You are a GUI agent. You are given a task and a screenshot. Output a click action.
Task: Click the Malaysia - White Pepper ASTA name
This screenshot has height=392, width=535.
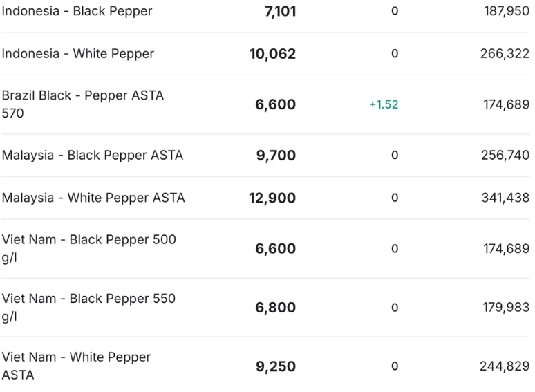click(x=93, y=198)
